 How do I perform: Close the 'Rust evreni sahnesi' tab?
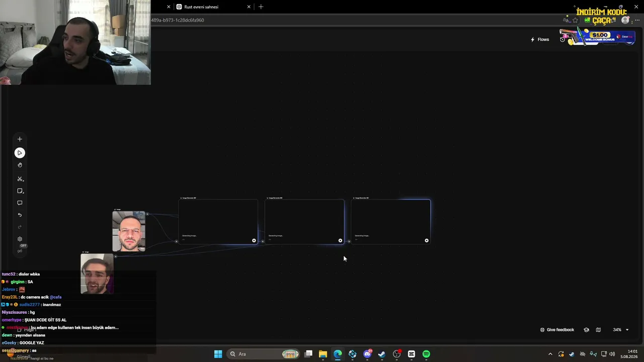click(x=249, y=7)
